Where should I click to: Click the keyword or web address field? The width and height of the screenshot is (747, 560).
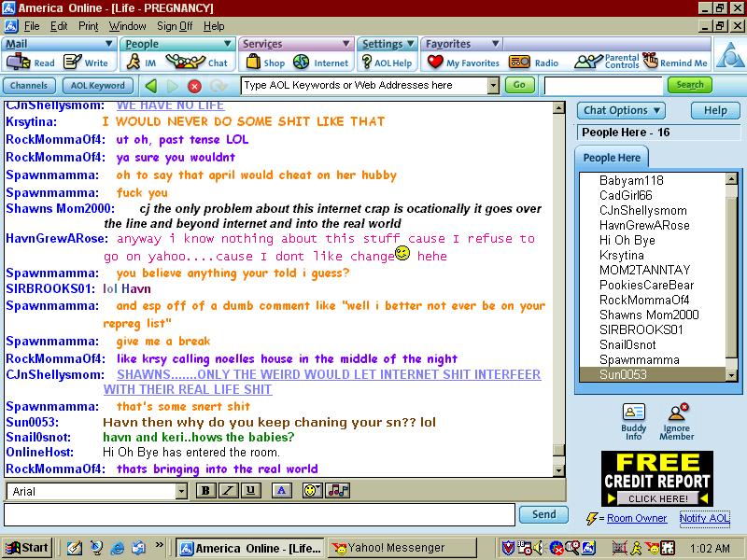point(364,86)
